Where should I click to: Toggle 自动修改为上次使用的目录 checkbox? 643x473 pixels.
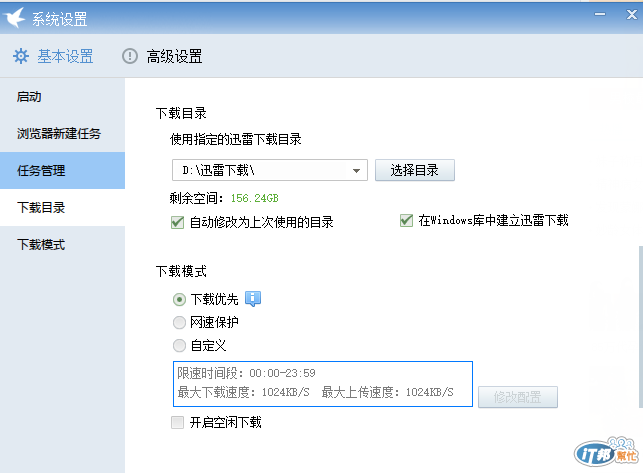(x=178, y=222)
